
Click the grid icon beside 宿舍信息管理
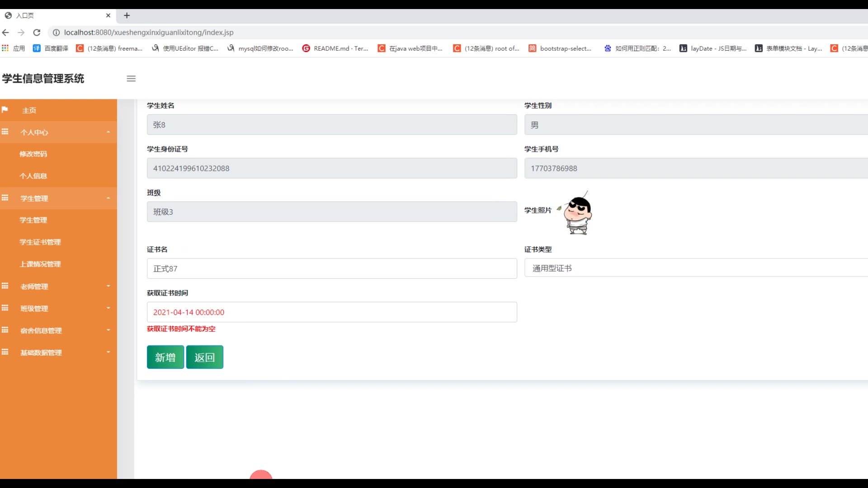point(5,330)
